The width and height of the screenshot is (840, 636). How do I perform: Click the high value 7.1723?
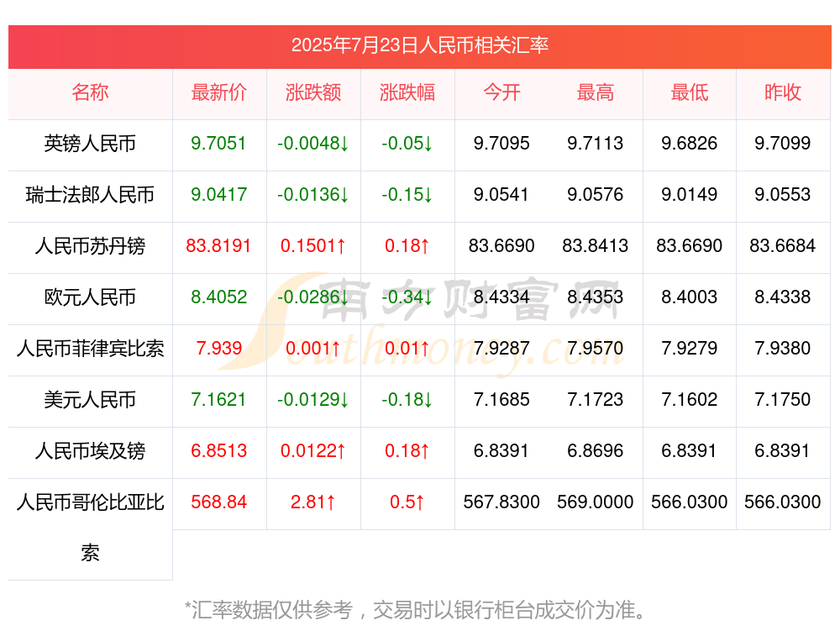[596, 400]
